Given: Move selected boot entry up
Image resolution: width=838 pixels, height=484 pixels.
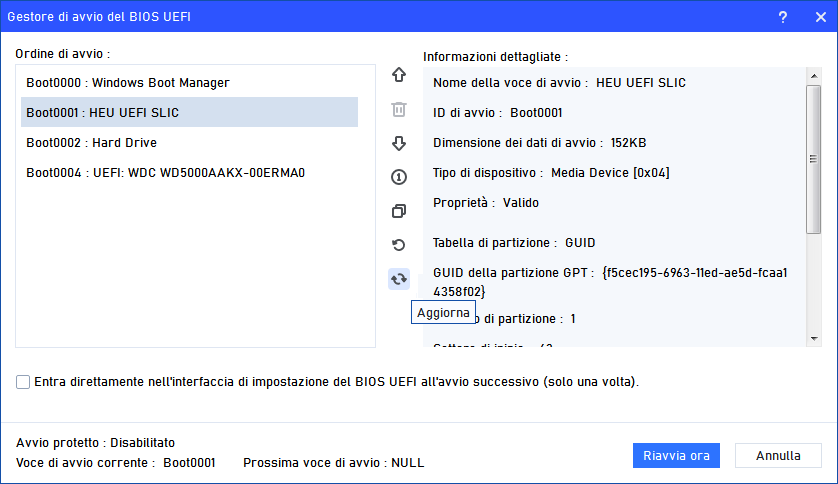Looking at the screenshot, I should pyautogui.click(x=399, y=75).
